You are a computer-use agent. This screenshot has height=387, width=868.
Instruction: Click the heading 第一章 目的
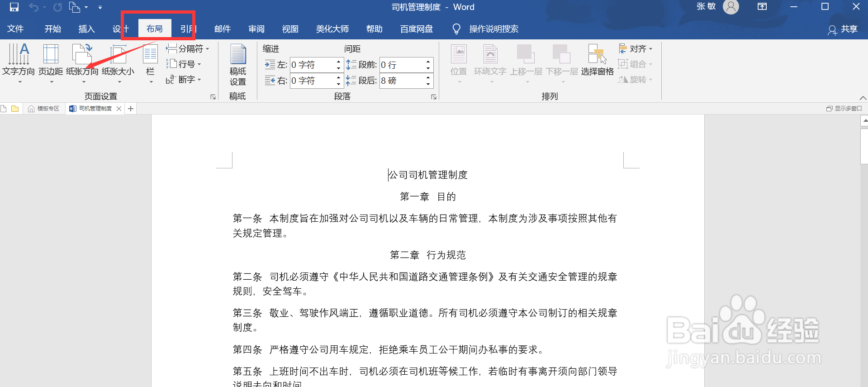[428, 196]
